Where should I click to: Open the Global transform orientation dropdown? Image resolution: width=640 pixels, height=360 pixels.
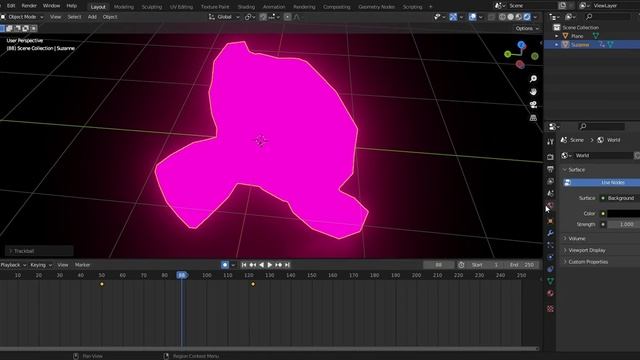click(x=224, y=17)
